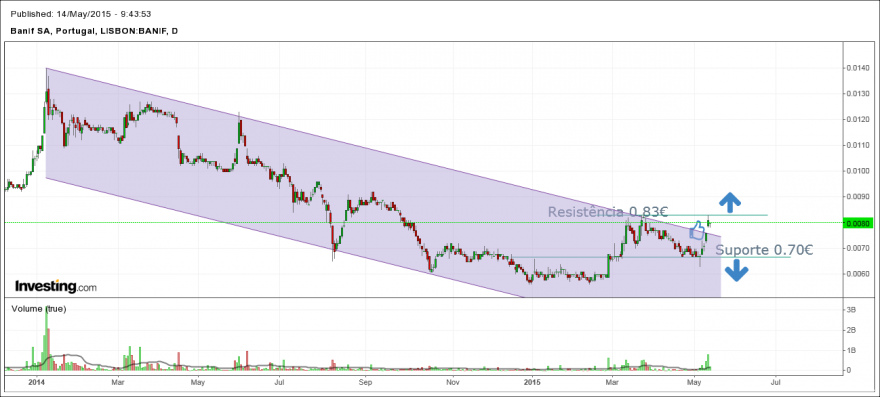The height and width of the screenshot is (397, 880).
Task: Click the 1B volume axis label
Action: [851, 350]
